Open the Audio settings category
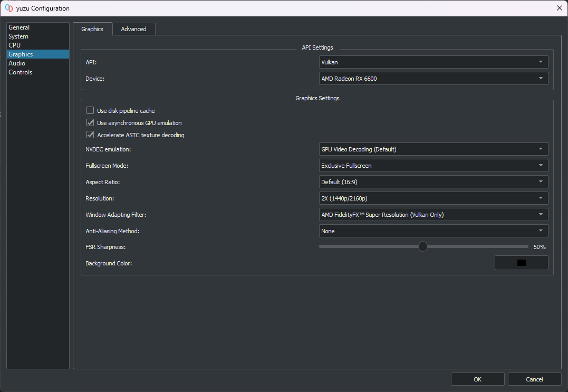This screenshot has height=392, width=568. pos(37,63)
